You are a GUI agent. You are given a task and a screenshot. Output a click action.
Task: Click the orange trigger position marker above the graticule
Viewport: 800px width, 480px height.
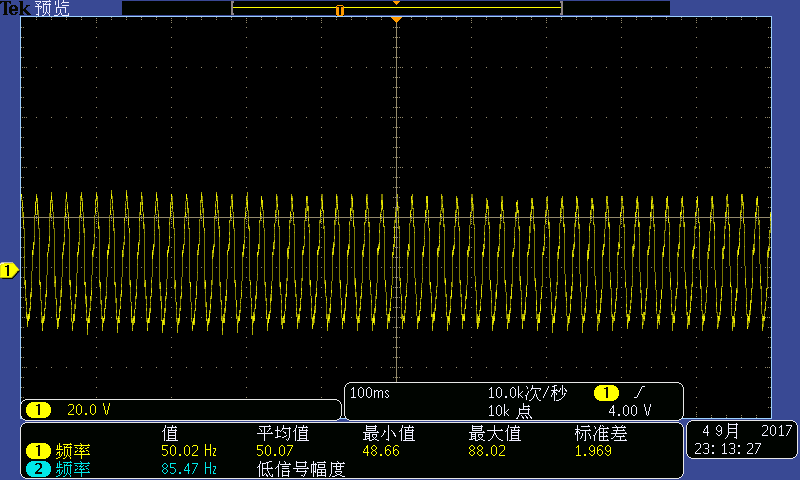point(396,19)
